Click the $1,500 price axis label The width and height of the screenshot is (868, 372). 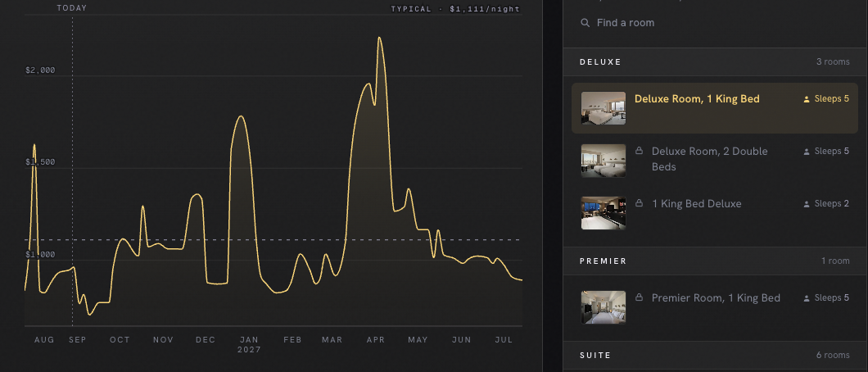40,162
